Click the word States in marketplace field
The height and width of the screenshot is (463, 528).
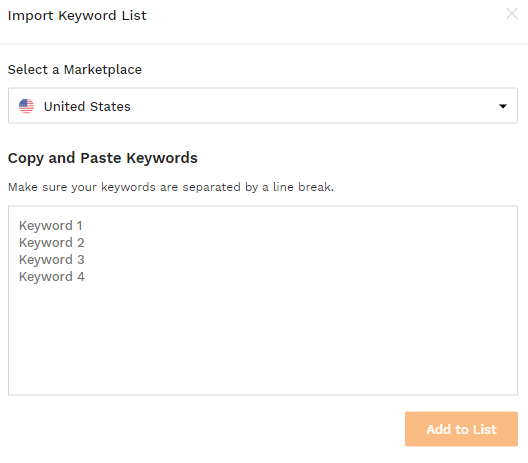(x=110, y=106)
